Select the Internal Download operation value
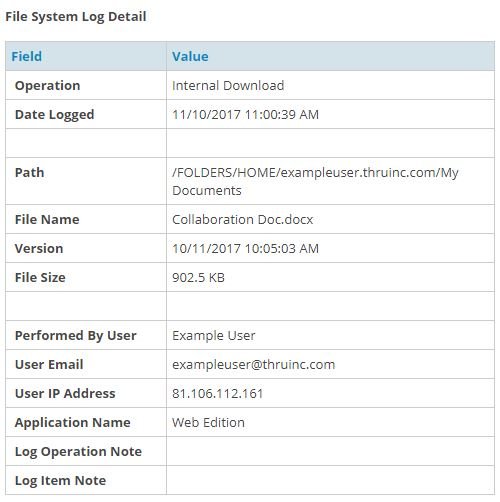 pyautogui.click(x=228, y=86)
